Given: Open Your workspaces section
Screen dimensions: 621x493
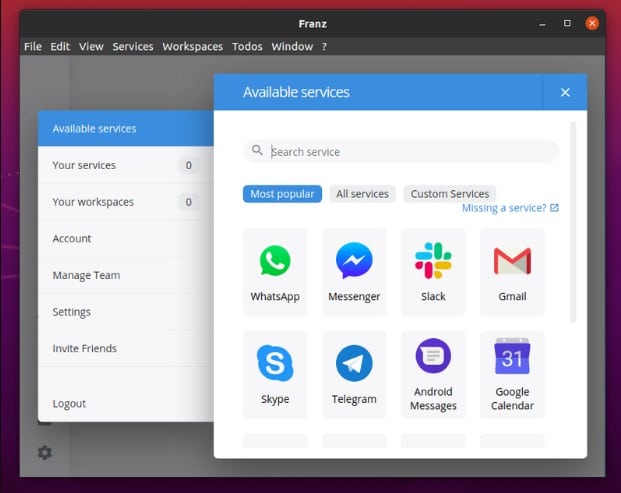Looking at the screenshot, I should tap(126, 202).
